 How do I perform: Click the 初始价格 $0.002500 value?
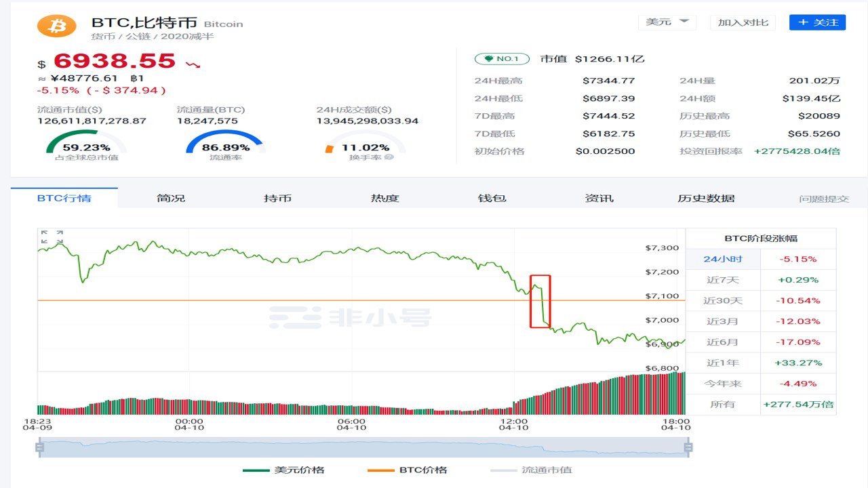606,151
